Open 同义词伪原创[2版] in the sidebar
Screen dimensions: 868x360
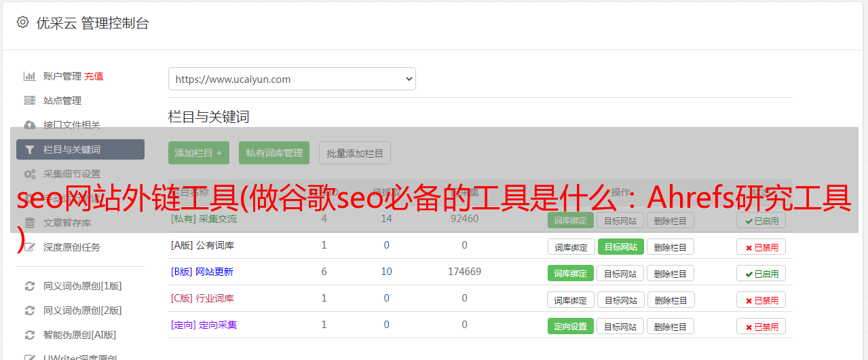coord(83,310)
